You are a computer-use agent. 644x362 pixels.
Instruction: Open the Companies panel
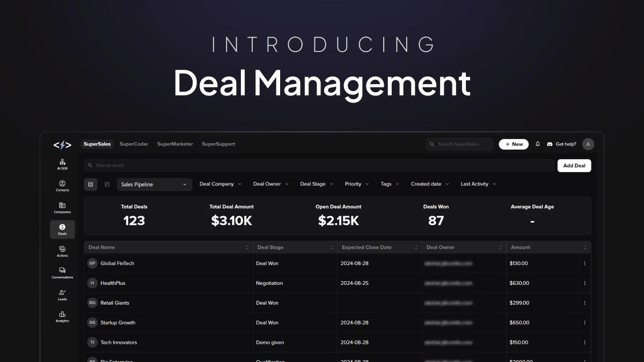[62, 208]
